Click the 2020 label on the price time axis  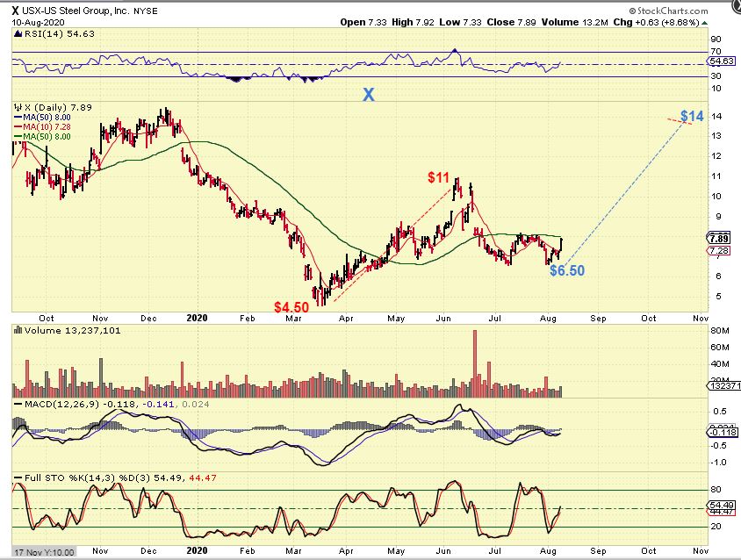(x=197, y=318)
